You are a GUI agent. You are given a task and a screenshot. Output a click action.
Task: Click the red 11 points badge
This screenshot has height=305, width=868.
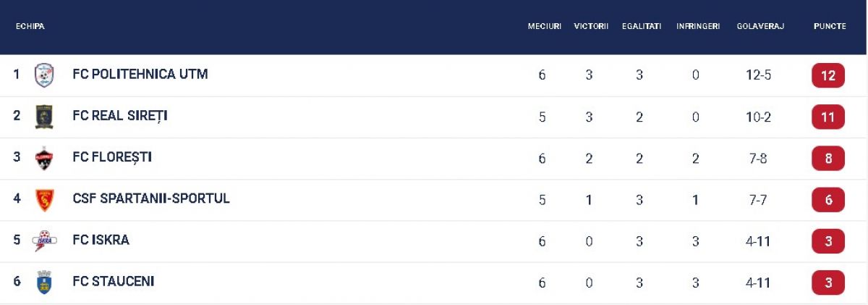point(828,117)
